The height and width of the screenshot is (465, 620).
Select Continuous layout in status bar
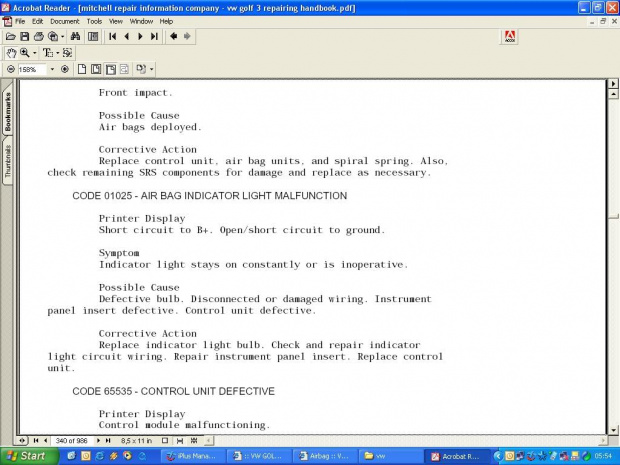pyautogui.click(x=180, y=440)
